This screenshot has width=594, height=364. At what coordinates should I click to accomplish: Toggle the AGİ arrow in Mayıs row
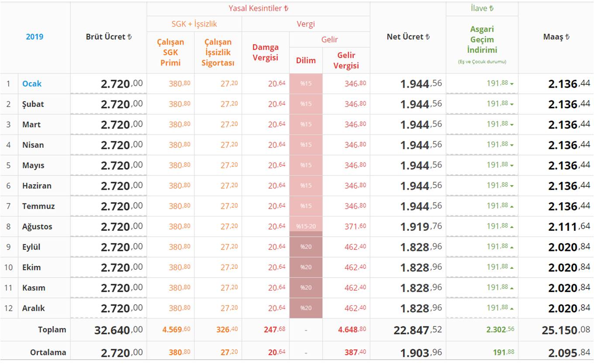tap(511, 165)
